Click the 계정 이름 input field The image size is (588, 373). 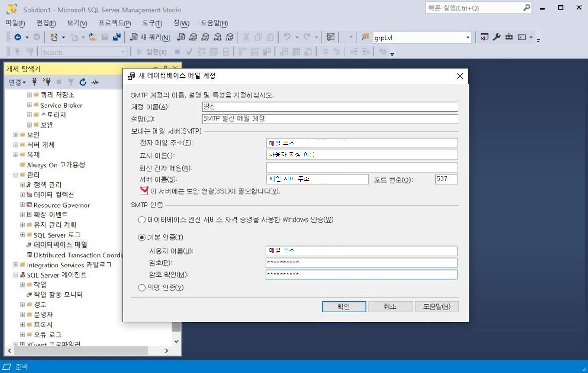click(330, 106)
